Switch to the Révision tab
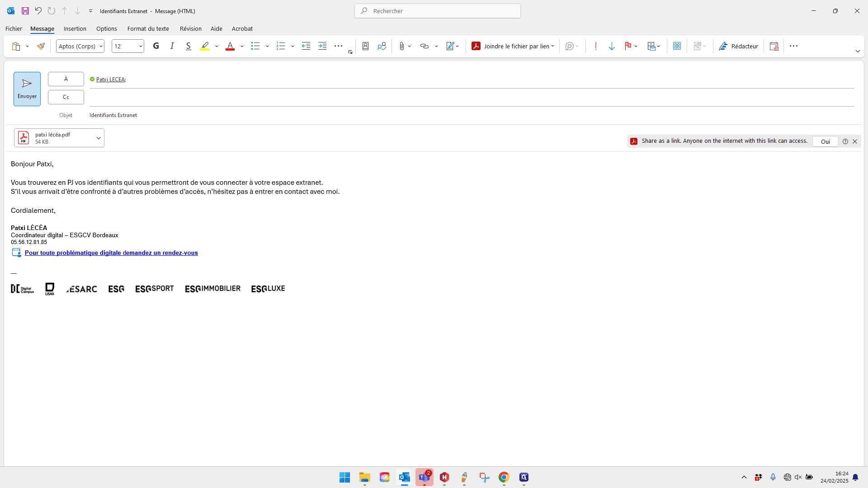 [x=191, y=28]
